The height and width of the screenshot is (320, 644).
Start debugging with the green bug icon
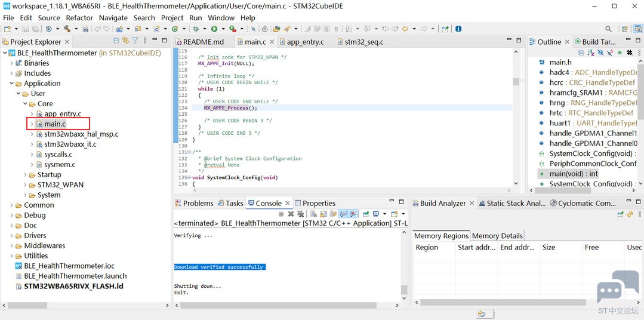(196, 29)
